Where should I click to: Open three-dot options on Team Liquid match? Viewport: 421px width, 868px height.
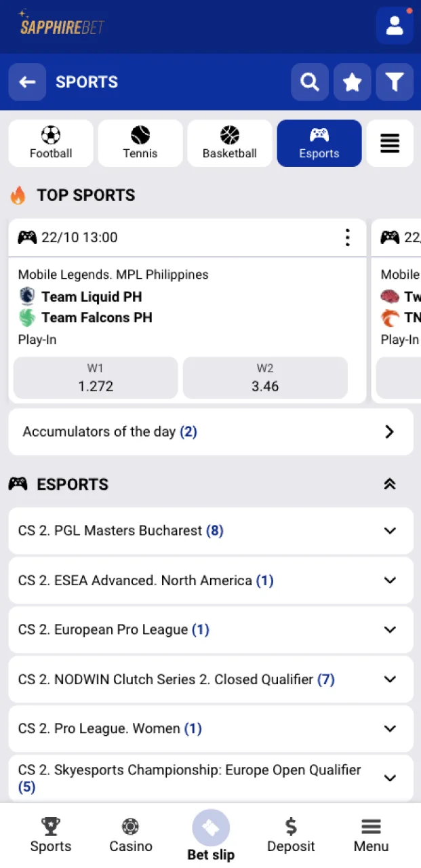(347, 237)
